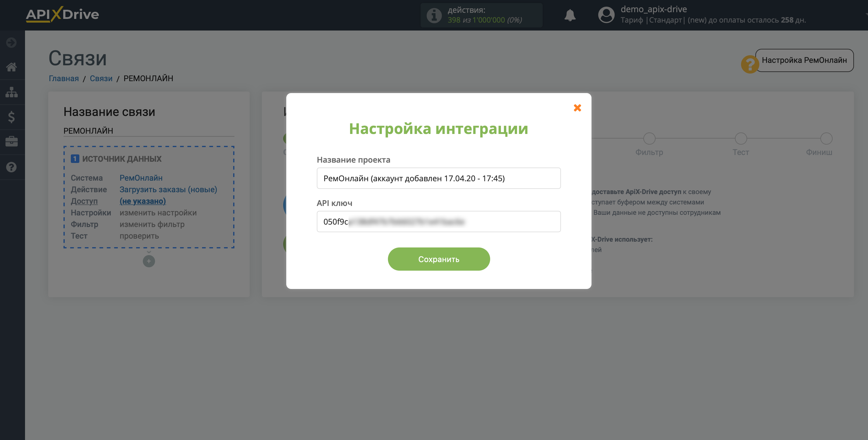The image size is (868, 440).
Task: Click the Доступ label link
Action: [84, 201]
